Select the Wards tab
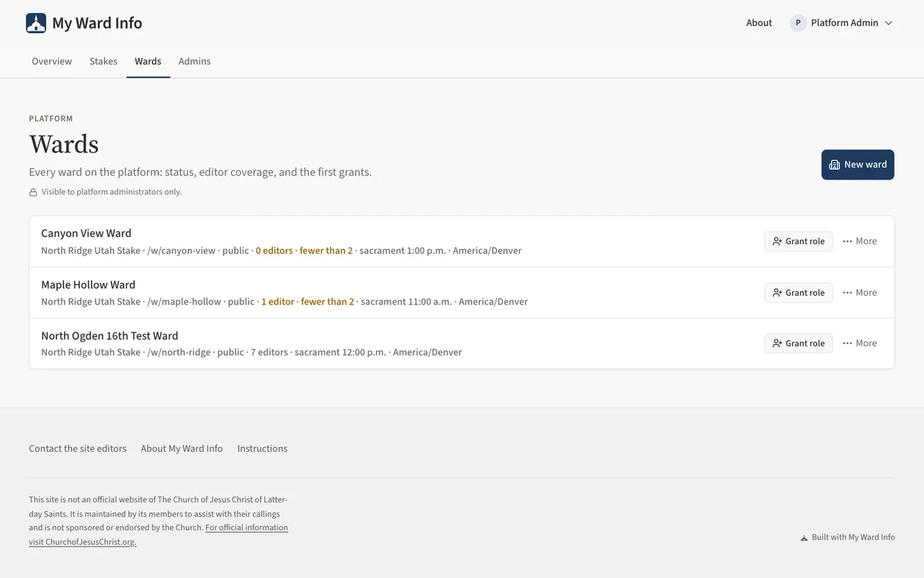Image resolution: width=924 pixels, height=578 pixels. click(148, 61)
